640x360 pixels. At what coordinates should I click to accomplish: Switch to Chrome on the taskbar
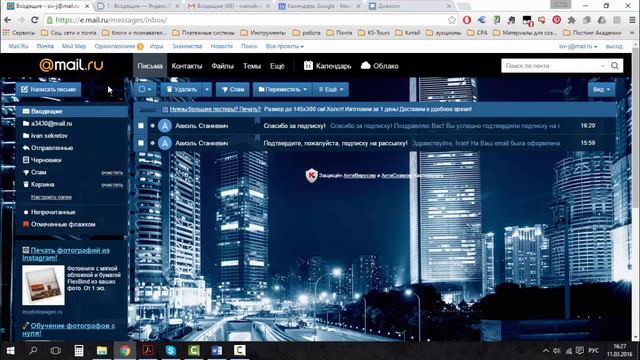125,351
